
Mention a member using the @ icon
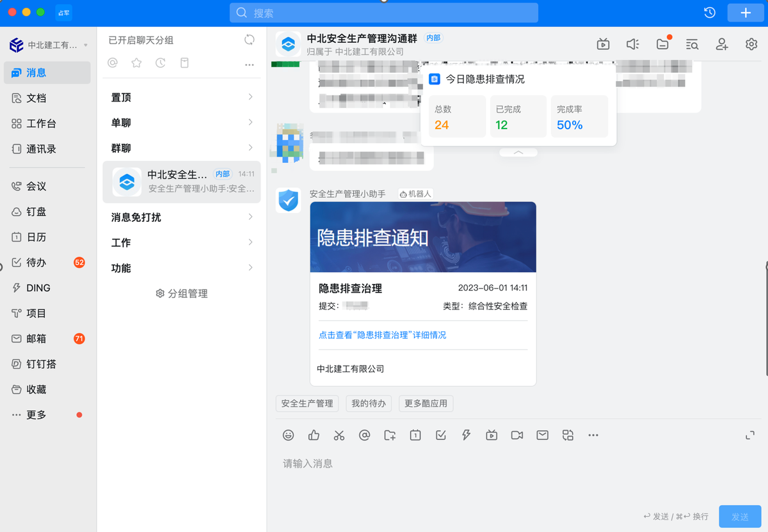pyautogui.click(x=364, y=435)
